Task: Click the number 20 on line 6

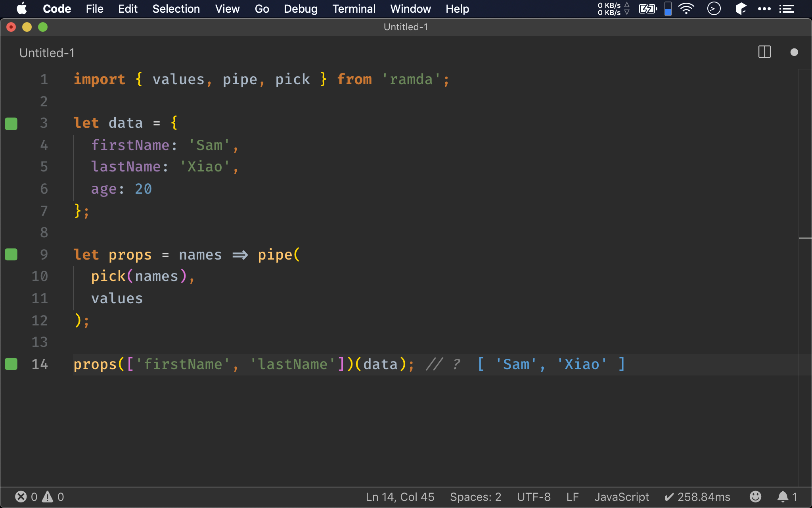Action: [143, 189]
